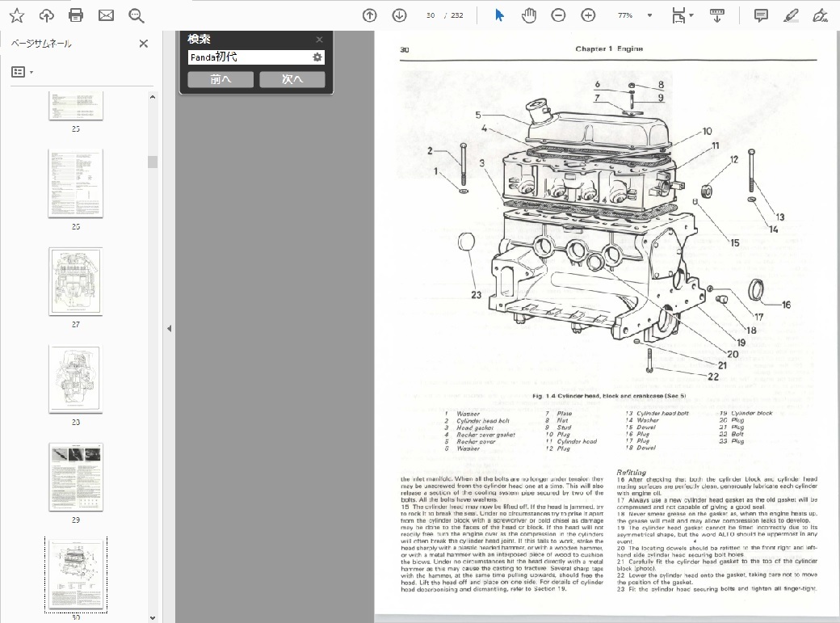Zoom in with the plus button
This screenshot has width=840, height=623.
[588, 15]
